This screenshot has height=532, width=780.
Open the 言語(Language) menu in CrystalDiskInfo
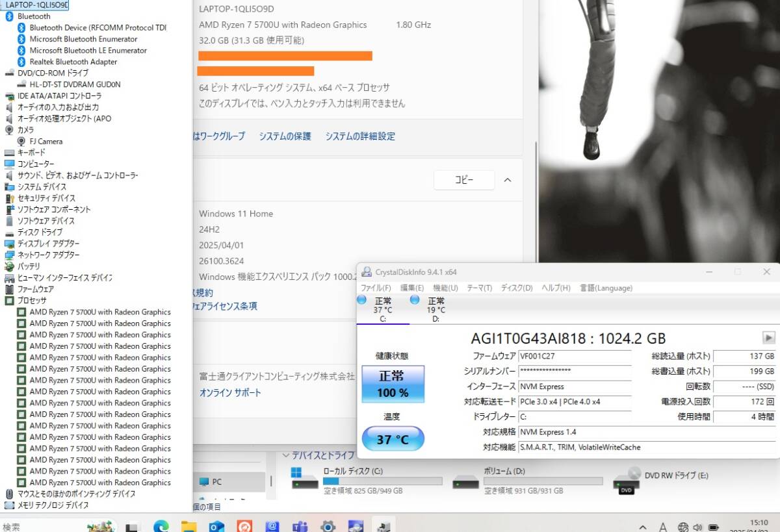(606, 288)
